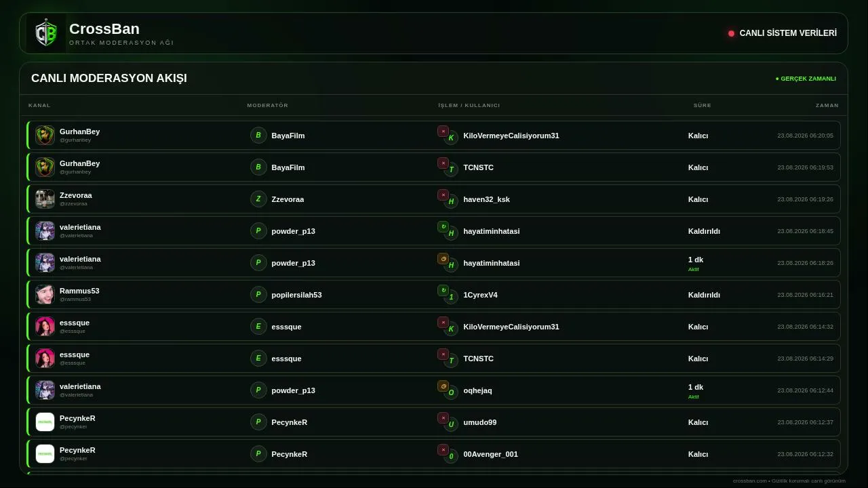Click the PecynkeR channel logo in the umudo99 row
This screenshot has width=868, height=488.
tap(45, 422)
